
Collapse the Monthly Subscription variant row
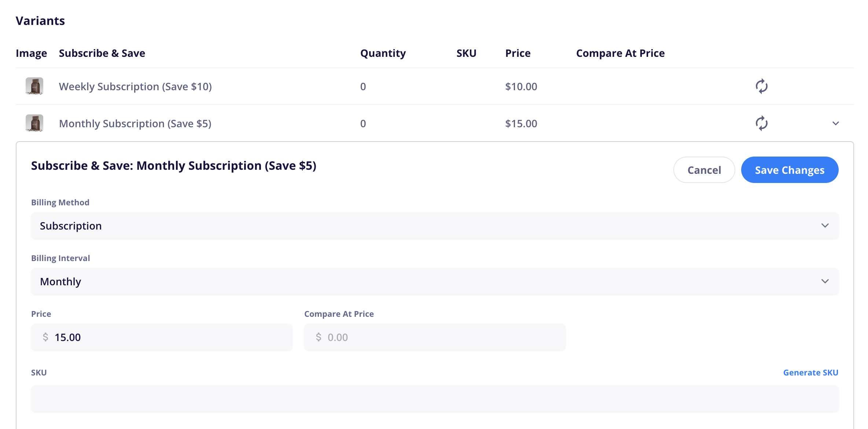pyautogui.click(x=835, y=124)
